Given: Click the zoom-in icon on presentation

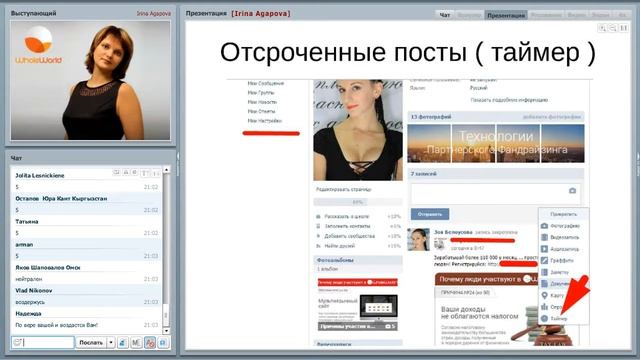Looking at the screenshot, I should [x=602, y=28].
